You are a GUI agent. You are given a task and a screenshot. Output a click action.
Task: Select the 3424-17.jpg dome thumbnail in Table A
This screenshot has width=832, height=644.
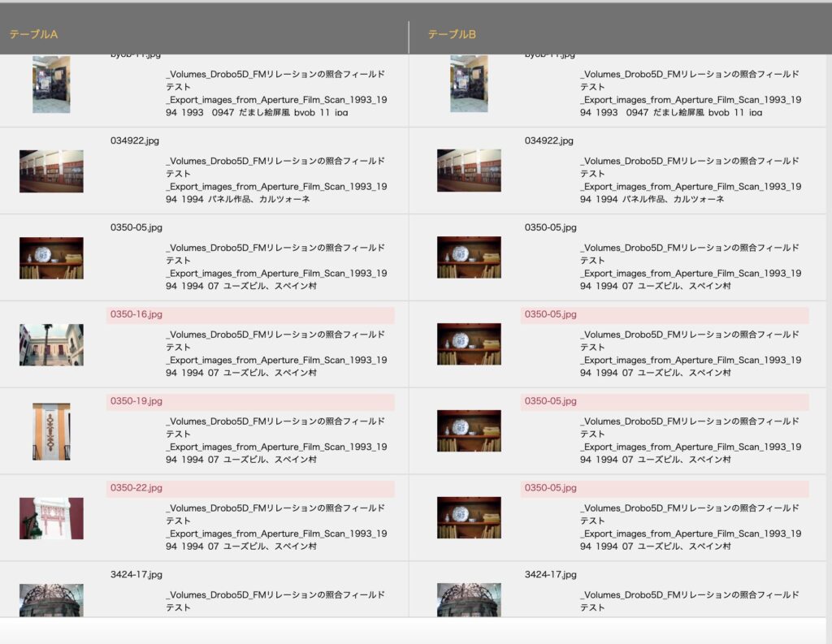[51, 599]
